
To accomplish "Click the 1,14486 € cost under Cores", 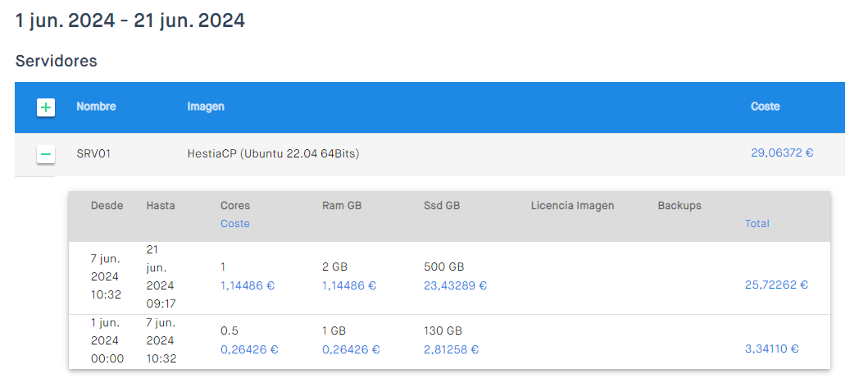I will tap(248, 285).
